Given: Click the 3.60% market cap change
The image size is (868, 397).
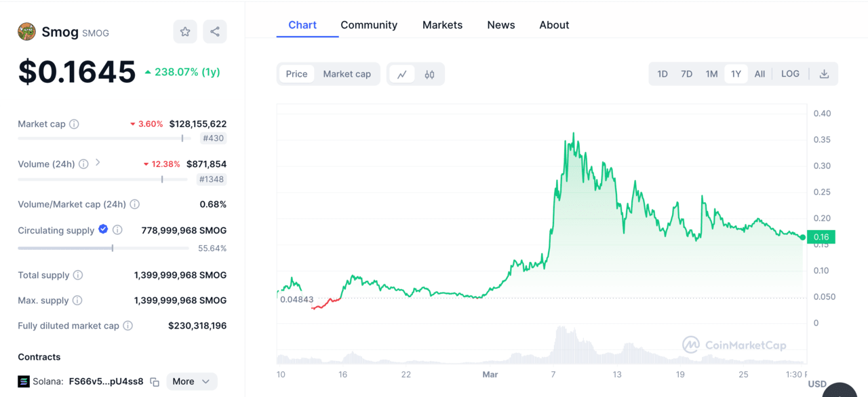Looking at the screenshot, I should tap(146, 124).
